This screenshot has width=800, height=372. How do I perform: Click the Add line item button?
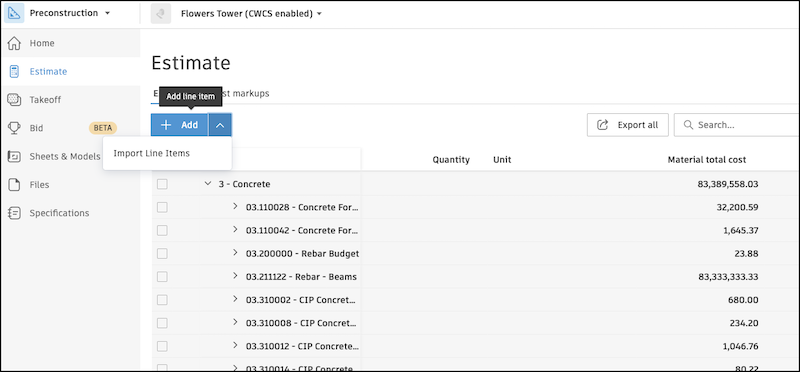[180, 125]
